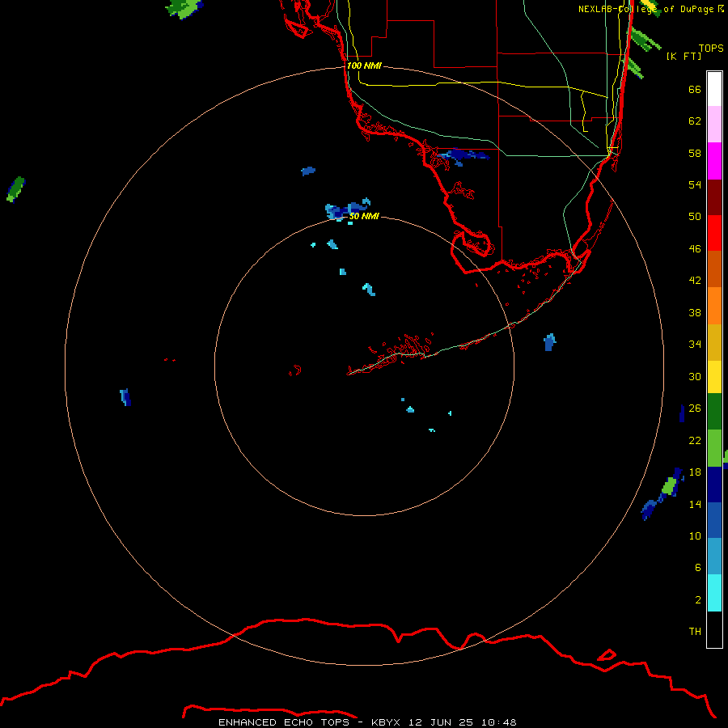Click the '14' legend value

click(x=695, y=504)
